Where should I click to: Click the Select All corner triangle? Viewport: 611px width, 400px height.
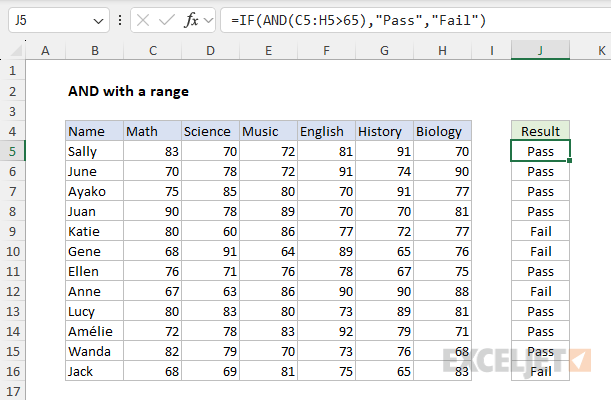[x=16, y=51]
